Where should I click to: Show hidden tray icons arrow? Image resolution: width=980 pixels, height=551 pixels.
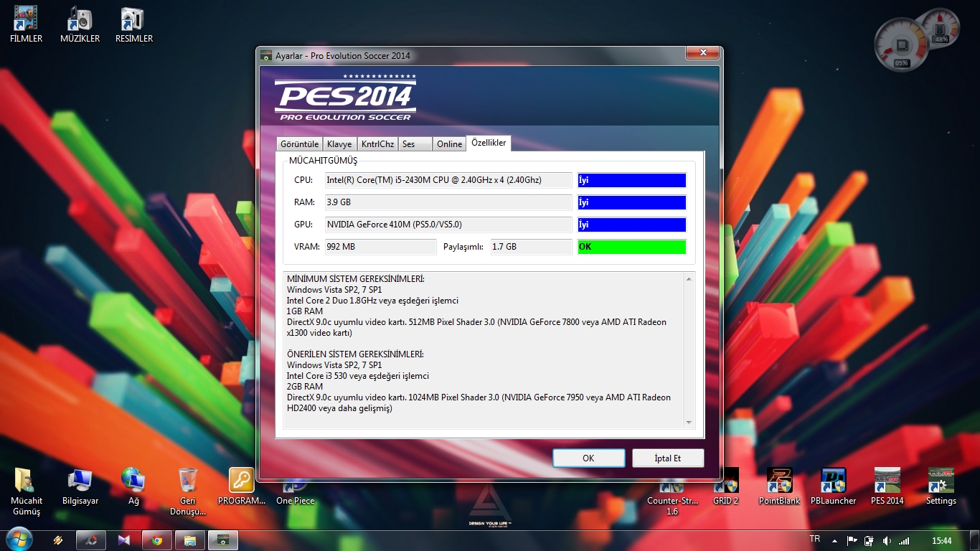pos(834,541)
